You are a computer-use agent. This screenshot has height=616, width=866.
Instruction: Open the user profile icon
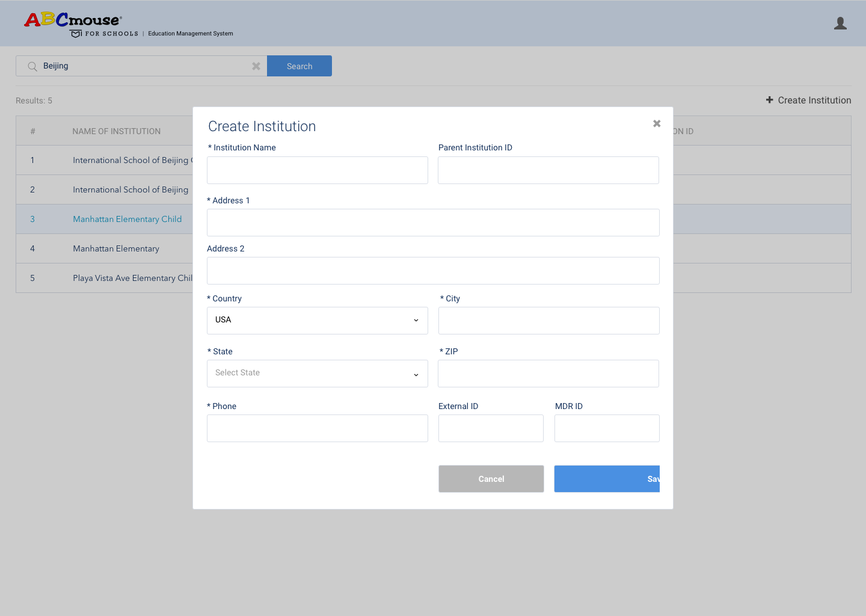click(840, 23)
